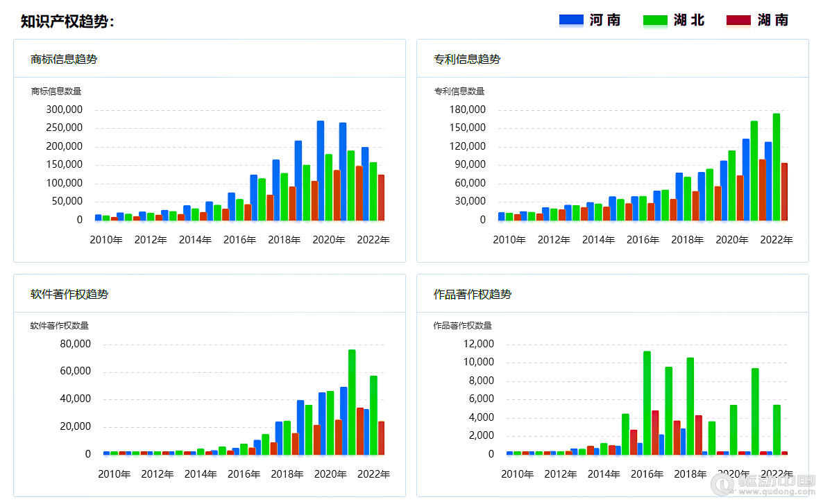This screenshot has height=504, width=823.
Task: Toggle the 湖南 legend label
Action: point(773,20)
